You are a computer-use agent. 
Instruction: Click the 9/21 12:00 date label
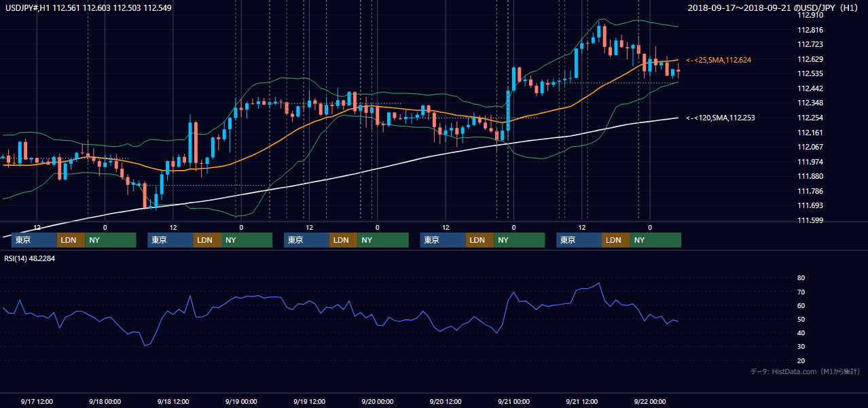(581, 401)
